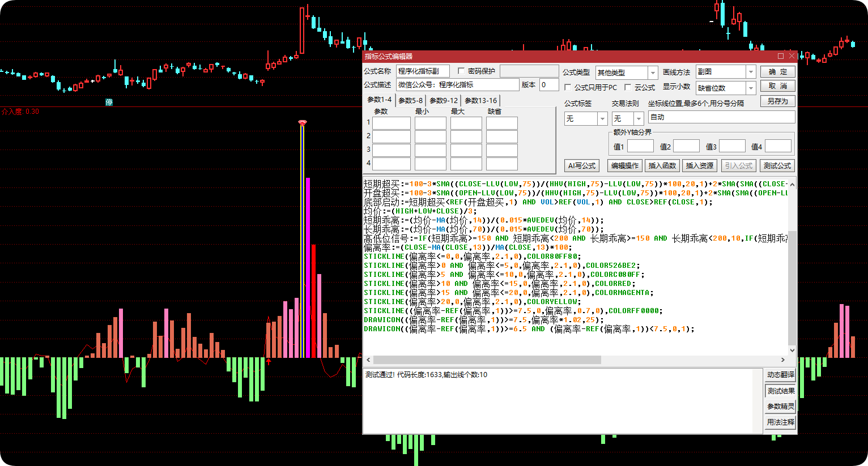Open the 公式类型 dropdown
This screenshot has height=466, width=868.
click(653, 72)
